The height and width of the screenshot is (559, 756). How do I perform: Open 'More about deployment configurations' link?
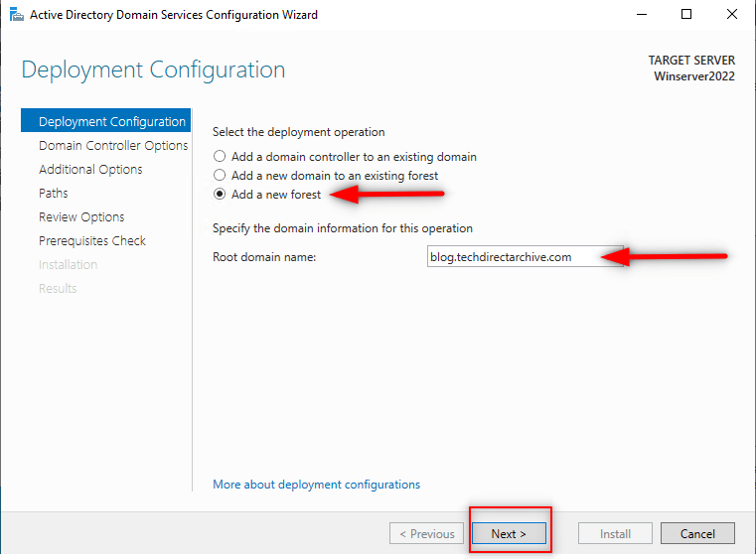316,485
